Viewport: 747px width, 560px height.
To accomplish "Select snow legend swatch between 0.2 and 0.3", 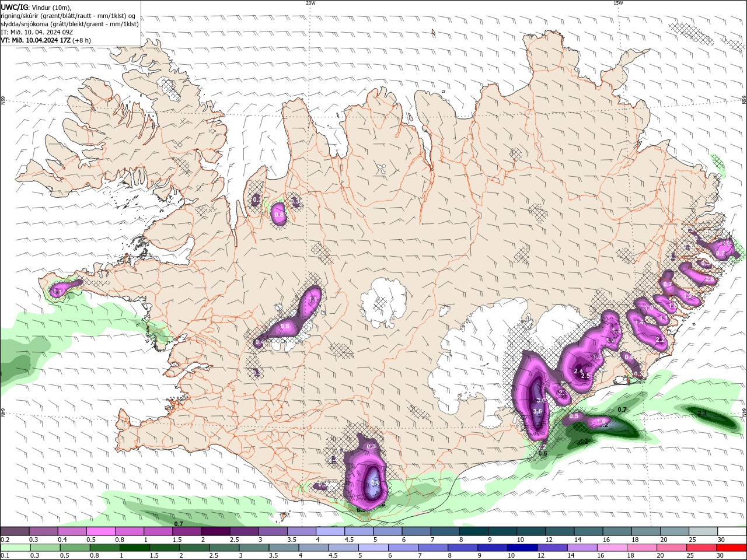I will [x=15, y=531].
